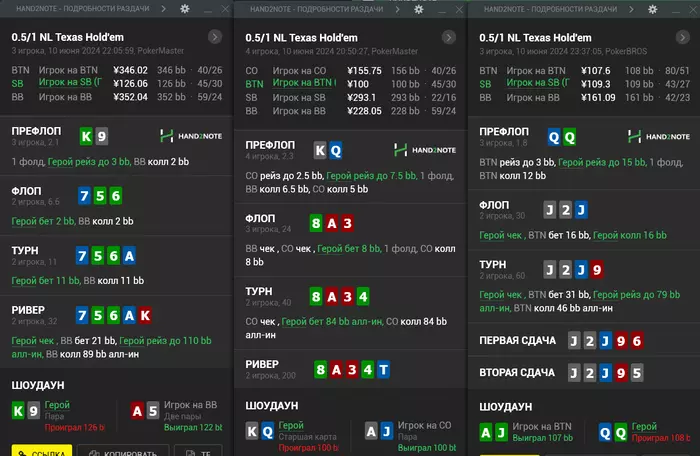700x456 pixels.
Task: Click 'Две пары' hand description
Action: click(182, 416)
